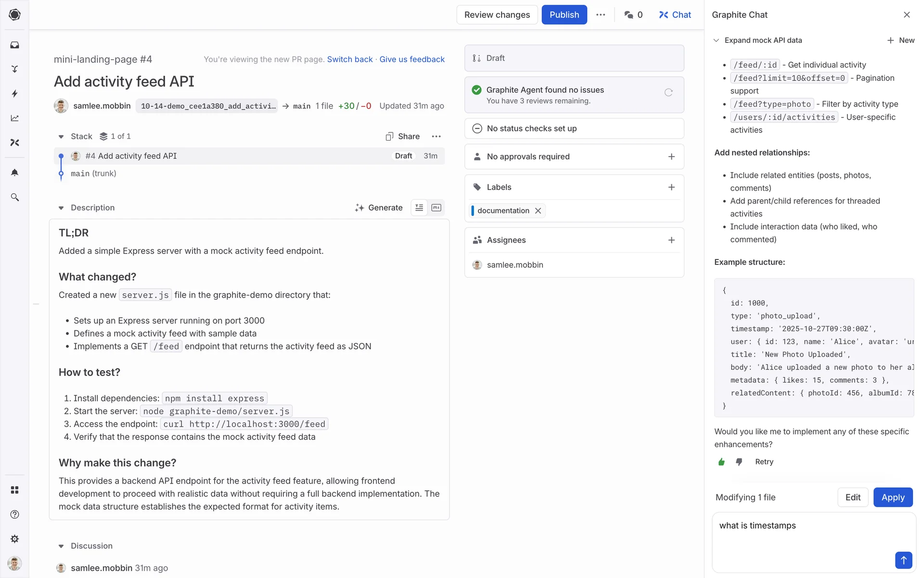
Task: Collapse the Stack section
Action: (61, 137)
